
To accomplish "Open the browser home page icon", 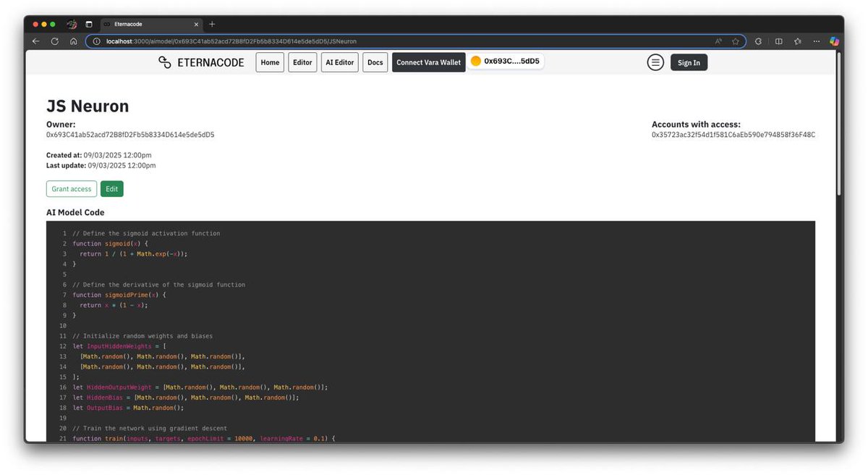I will [73, 41].
